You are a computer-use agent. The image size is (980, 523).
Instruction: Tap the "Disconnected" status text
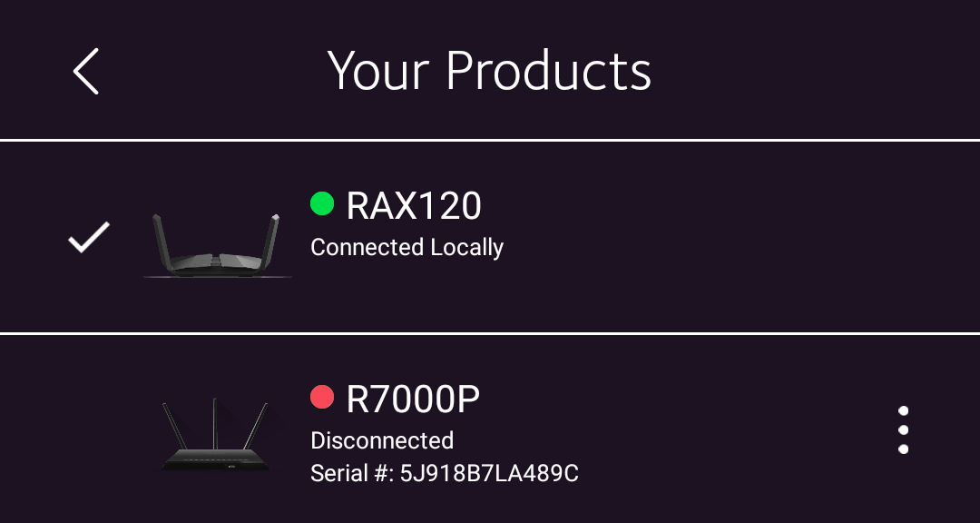point(382,440)
